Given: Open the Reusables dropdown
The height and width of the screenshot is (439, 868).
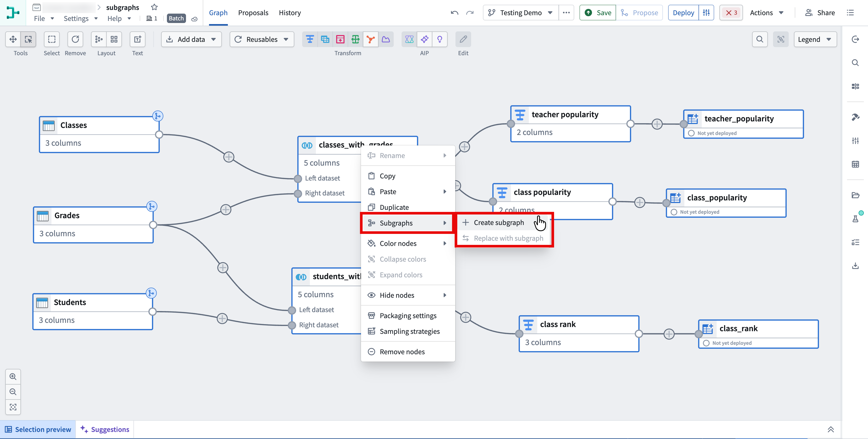Looking at the screenshot, I should tap(262, 40).
